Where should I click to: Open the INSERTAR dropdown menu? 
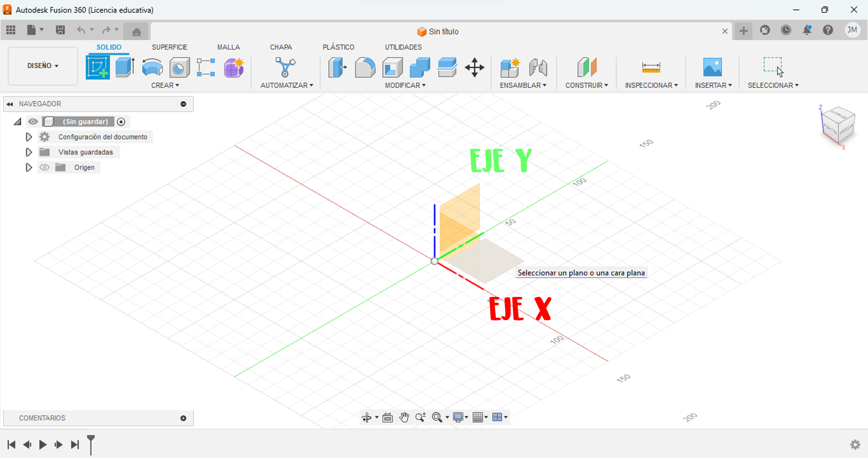tap(713, 85)
